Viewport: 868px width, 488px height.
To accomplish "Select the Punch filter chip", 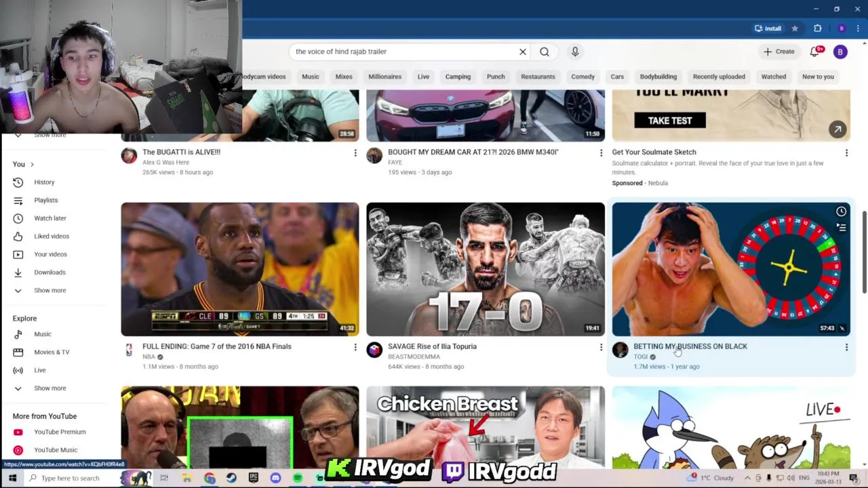I will 496,77.
